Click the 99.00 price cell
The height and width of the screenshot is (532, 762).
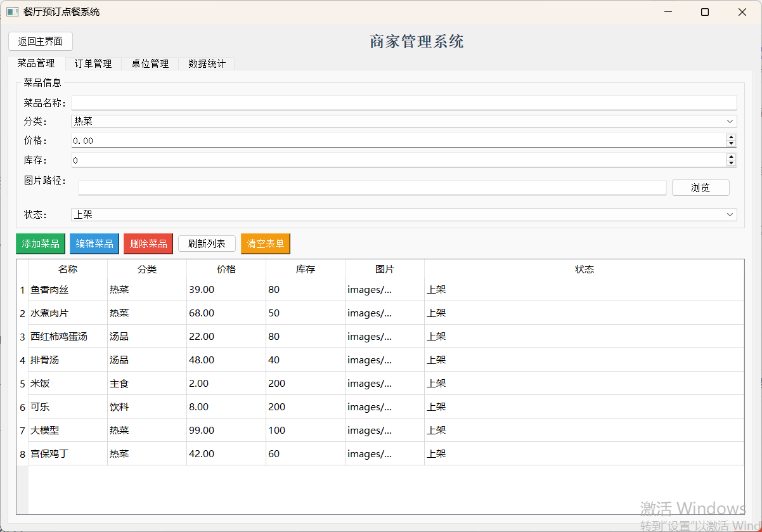(226, 431)
